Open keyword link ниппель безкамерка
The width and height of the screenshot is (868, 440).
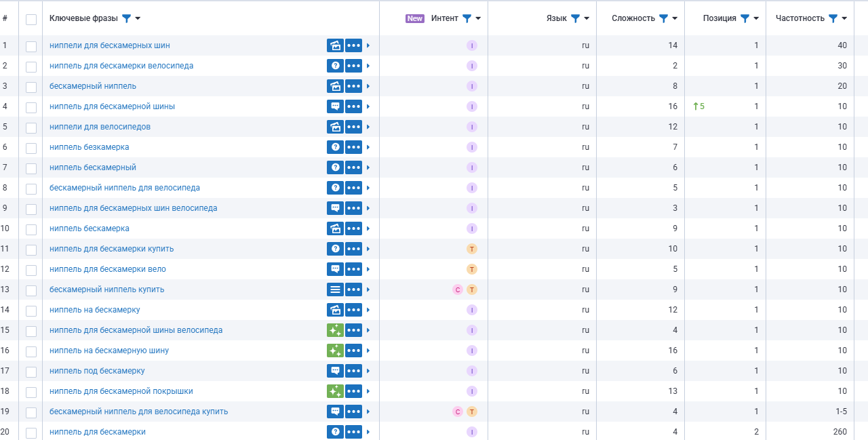(x=90, y=147)
